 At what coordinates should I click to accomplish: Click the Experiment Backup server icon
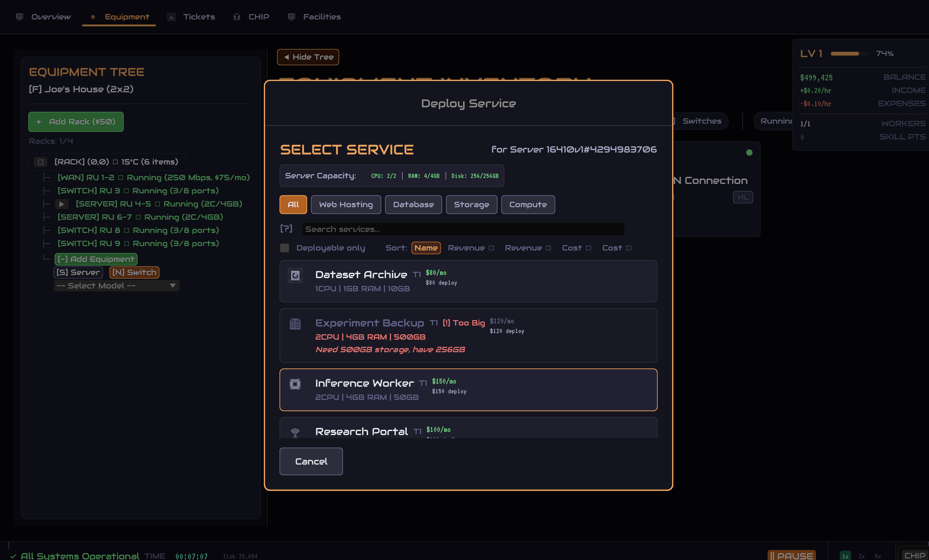coord(295,324)
